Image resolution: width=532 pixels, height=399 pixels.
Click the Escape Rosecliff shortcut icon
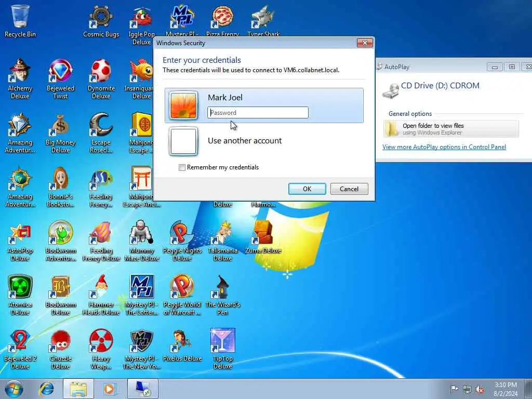click(101, 133)
